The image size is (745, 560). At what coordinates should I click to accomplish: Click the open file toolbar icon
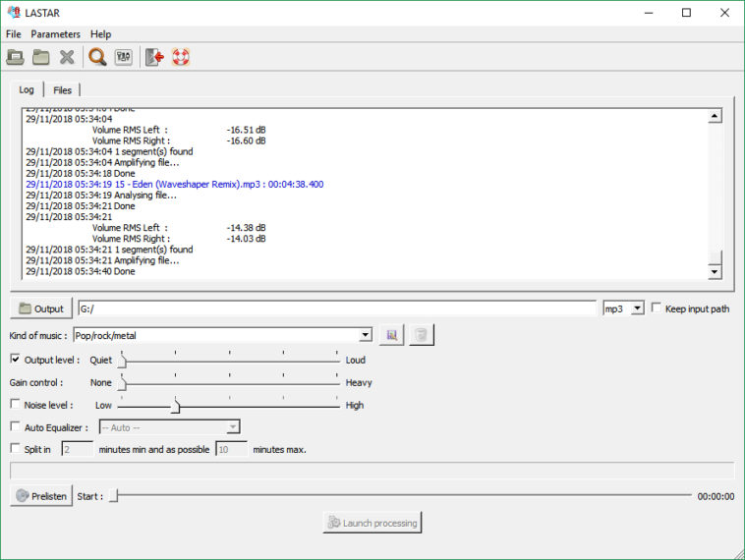(15, 57)
